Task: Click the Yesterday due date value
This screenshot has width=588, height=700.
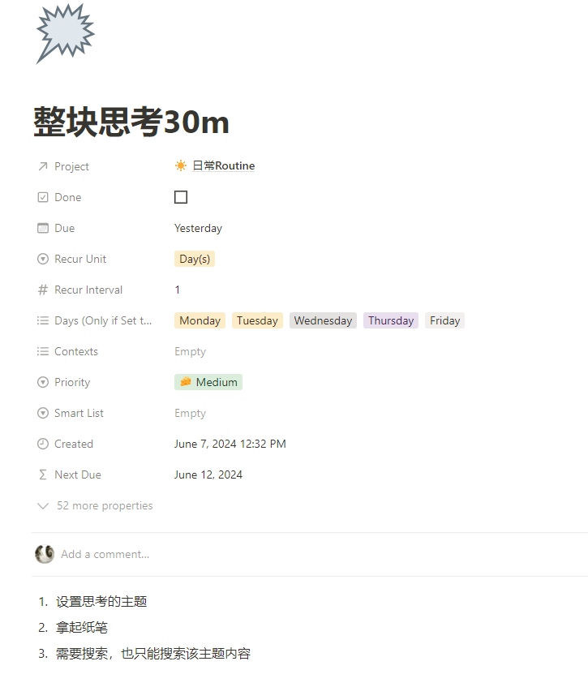Action: click(x=198, y=228)
